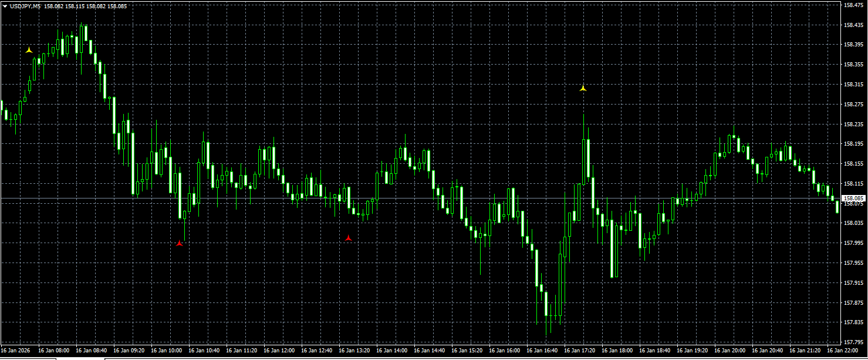This screenshot has height=360, width=868.
Task: Click time axis label 16 Jan 09:20
Action: pos(129,351)
